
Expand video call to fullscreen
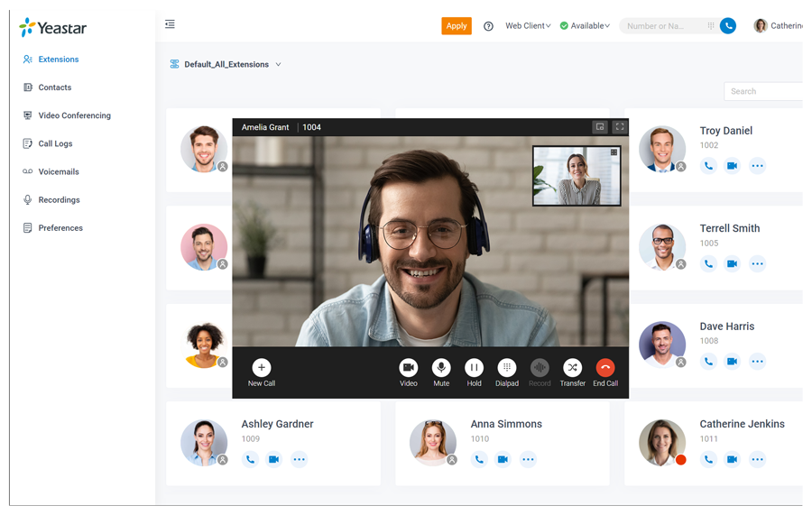click(x=619, y=127)
